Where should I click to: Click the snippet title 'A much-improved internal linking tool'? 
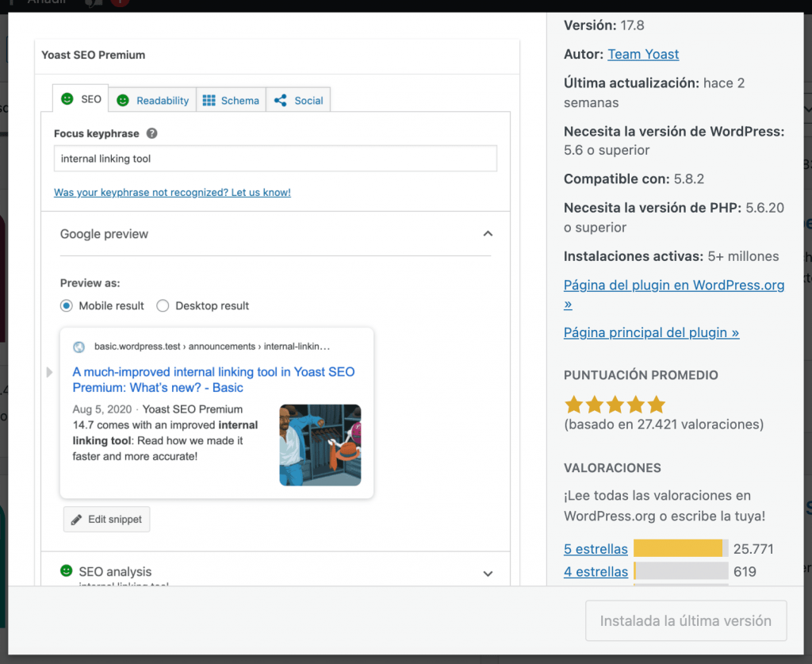[x=213, y=380]
